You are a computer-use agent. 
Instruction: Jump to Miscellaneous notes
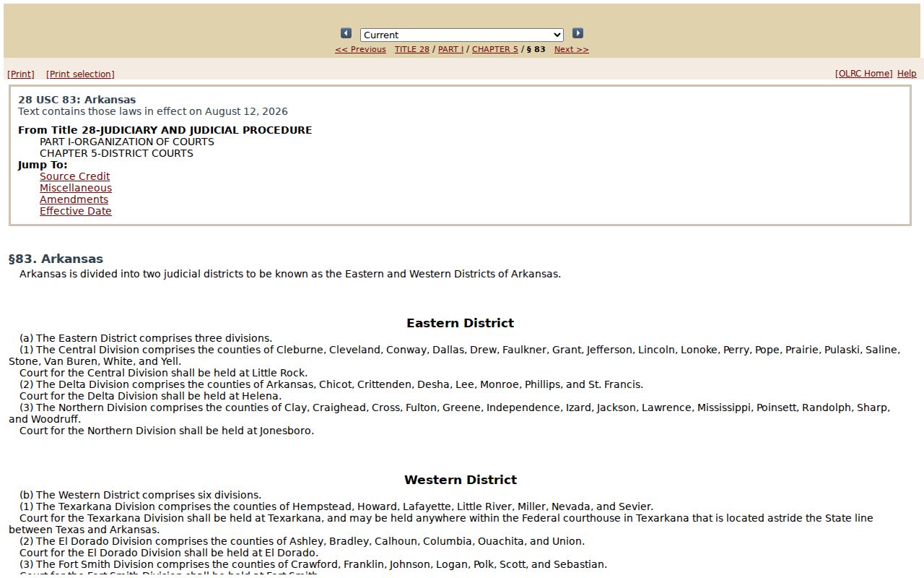pyautogui.click(x=76, y=188)
